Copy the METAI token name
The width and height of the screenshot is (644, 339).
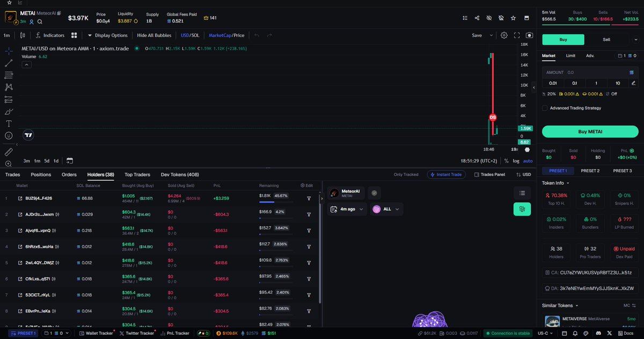[x=60, y=13]
